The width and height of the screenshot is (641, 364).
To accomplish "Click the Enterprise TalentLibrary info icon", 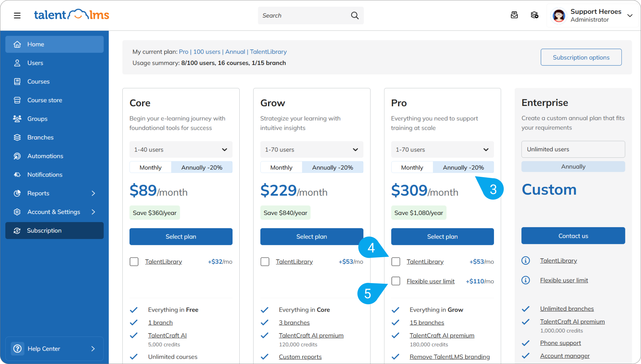I will pos(526,261).
